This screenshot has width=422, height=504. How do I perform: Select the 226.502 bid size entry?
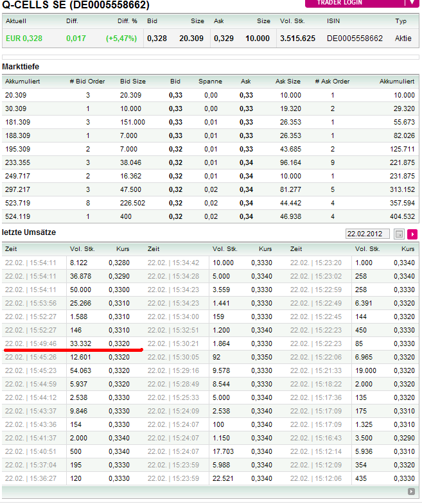point(132,203)
